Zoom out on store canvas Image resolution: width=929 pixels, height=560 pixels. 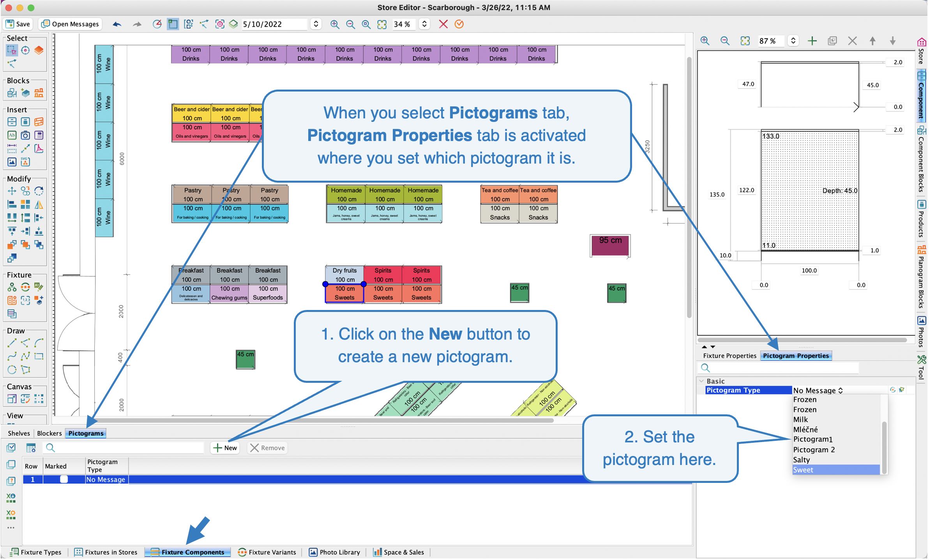click(350, 24)
